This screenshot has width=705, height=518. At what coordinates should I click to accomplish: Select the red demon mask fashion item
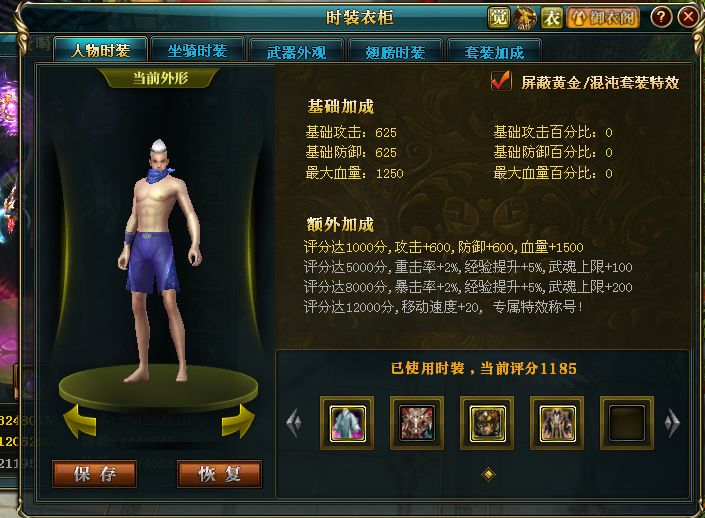point(417,423)
